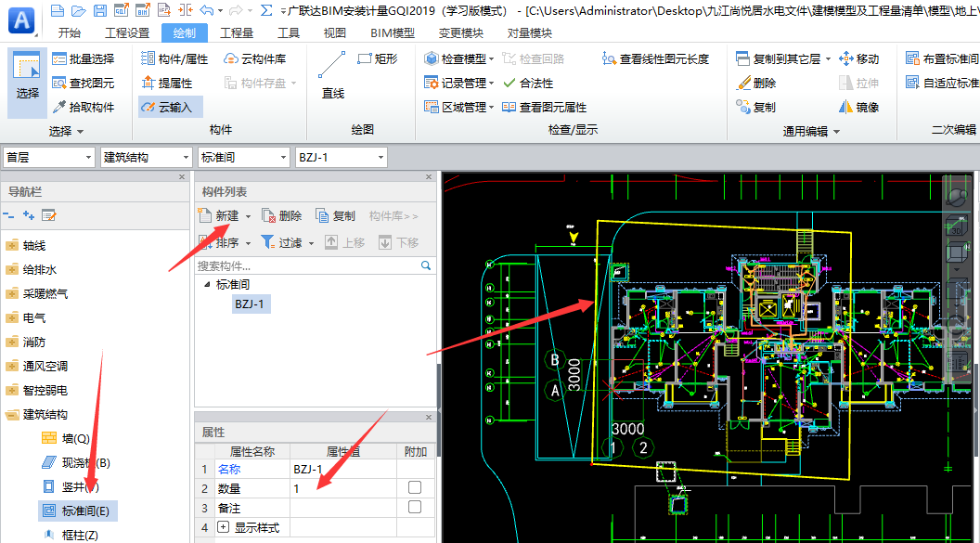This screenshot has width=980, height=543.
Task: Click 自适应标准间 tool
Action: point(942,84)
